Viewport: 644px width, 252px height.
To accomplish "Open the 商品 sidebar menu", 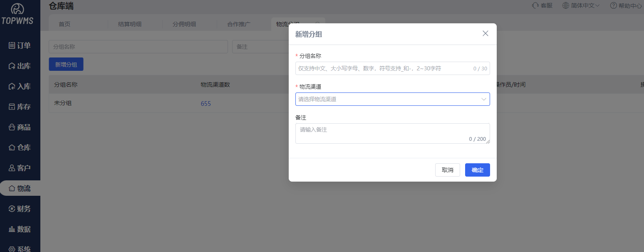I will (20, 127).
